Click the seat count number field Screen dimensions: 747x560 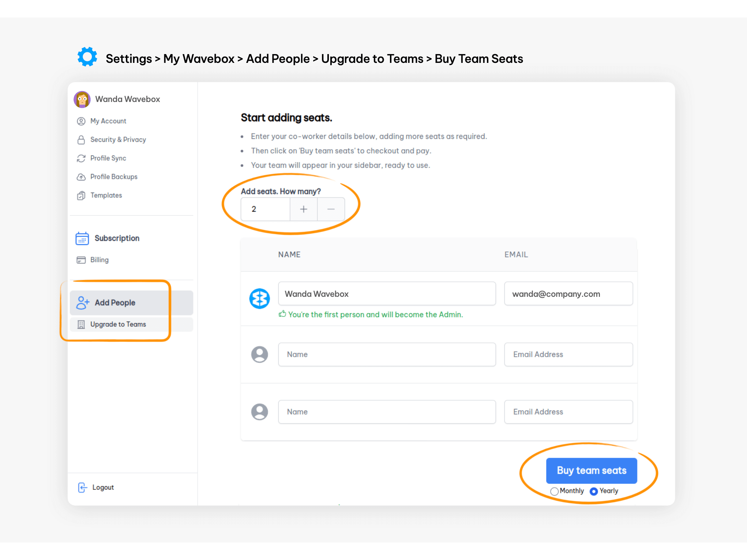click(x=266, y=209)
